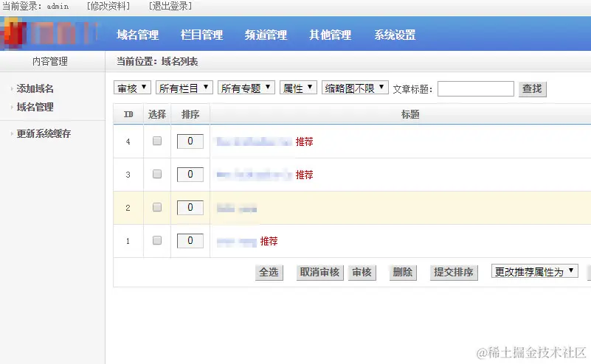591x364 pixels.
Task: Open the 缩略图不限 dropdown
Action: [355, 88]
